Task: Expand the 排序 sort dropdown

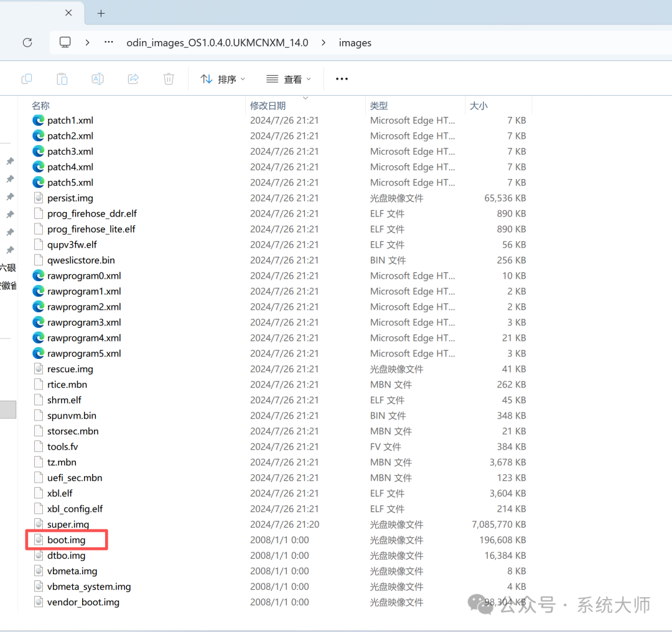Action: click(x=223, y=79)
